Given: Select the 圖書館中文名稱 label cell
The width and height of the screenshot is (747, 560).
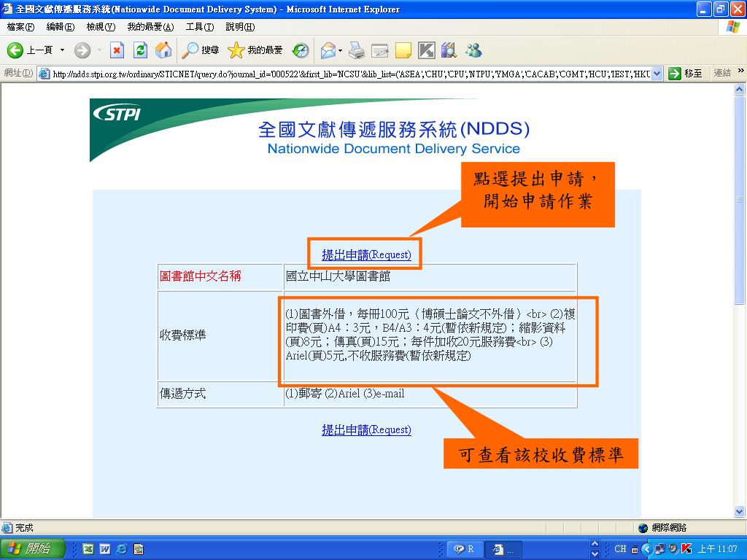Looking at the screenshot, I should (x=220, y=276).
